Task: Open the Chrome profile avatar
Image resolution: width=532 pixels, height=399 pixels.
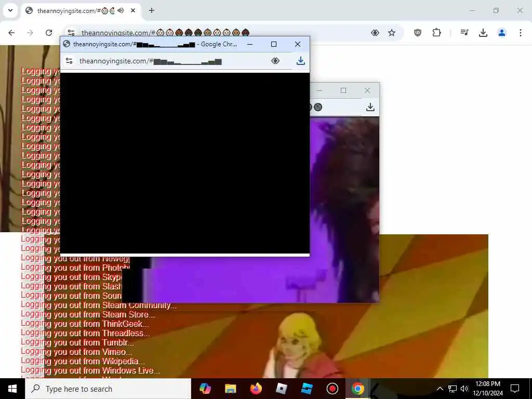Action: coord(502,33)
